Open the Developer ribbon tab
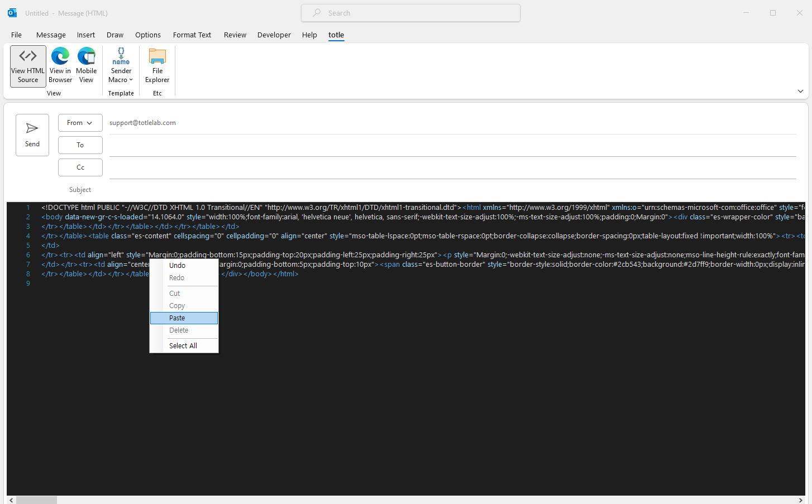This screenshot has height=504, width=812. pos(274,35)
